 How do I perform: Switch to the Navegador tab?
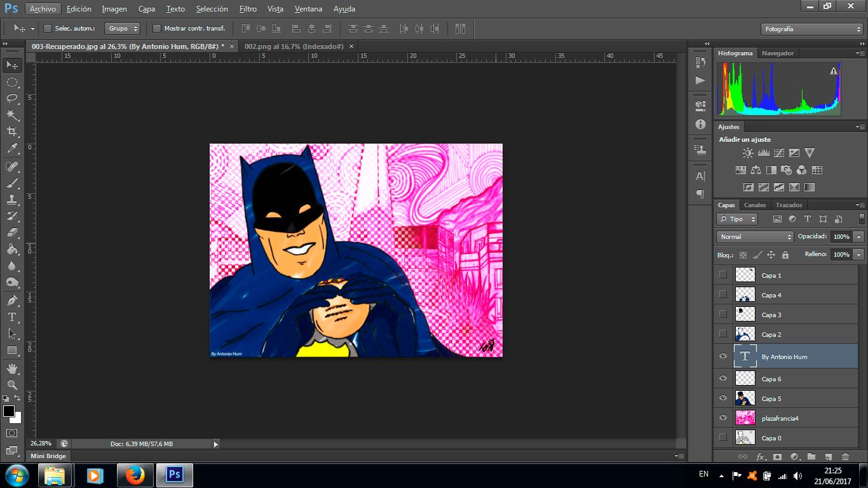coord(778,53)
